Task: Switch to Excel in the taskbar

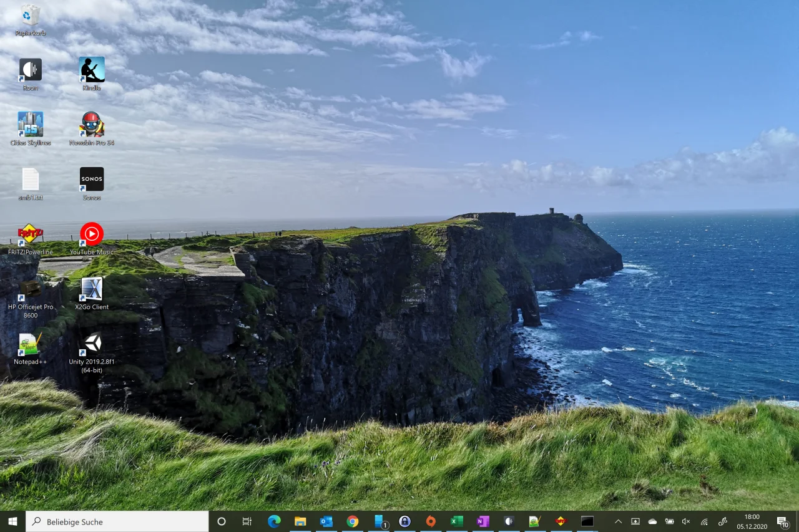Action: coord(457,521)
